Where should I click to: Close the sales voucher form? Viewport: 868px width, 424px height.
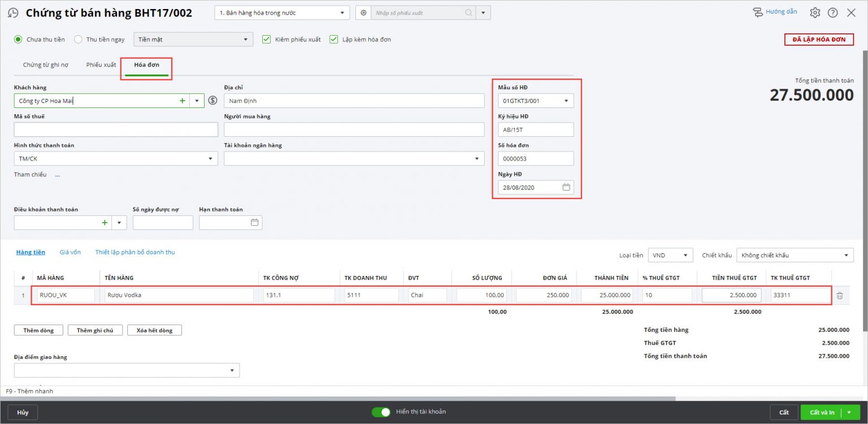click(851, 12)
